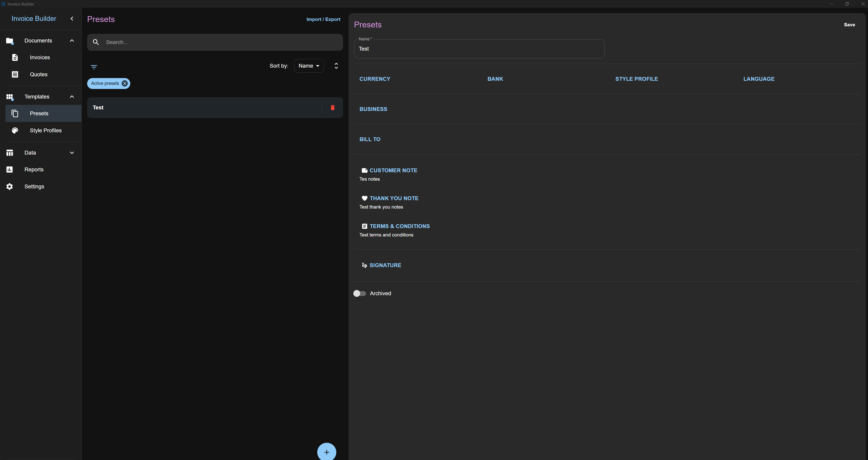Open the LANGUAGE section
The width and height of the screenshot is (868, 460).
tap(759, 79)
